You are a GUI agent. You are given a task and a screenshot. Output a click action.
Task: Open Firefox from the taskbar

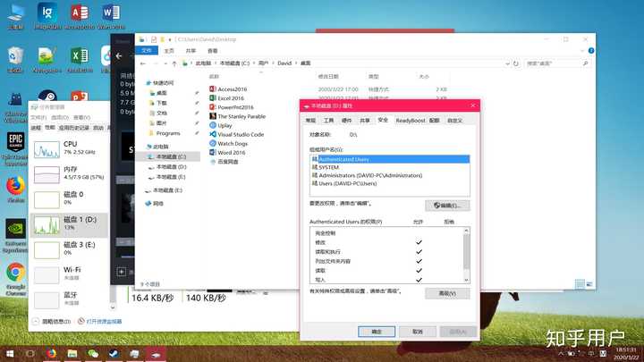[x=51, y=353]
